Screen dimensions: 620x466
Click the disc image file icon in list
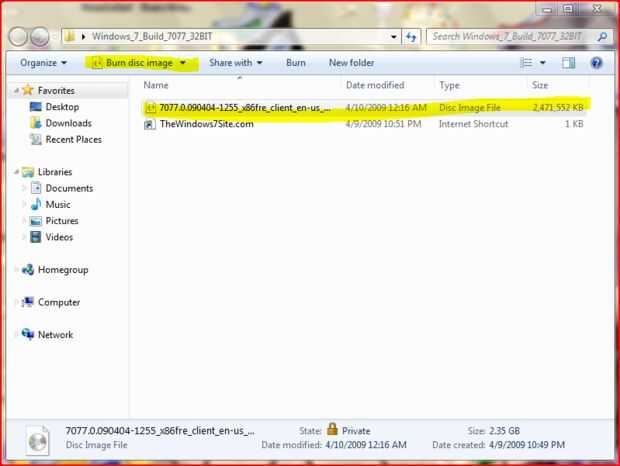150,108
